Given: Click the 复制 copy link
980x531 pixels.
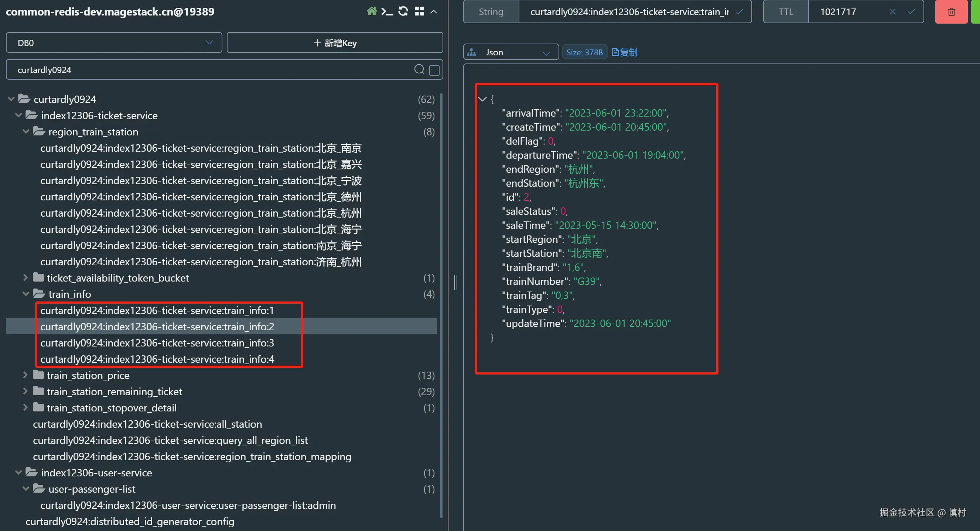Looking at the screenshot, I should pos(624,52).
